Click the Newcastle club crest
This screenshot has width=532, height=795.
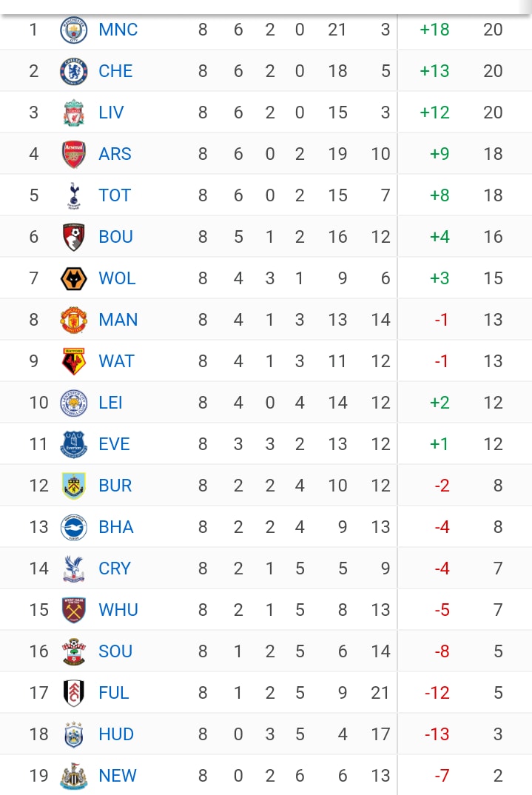74,776
